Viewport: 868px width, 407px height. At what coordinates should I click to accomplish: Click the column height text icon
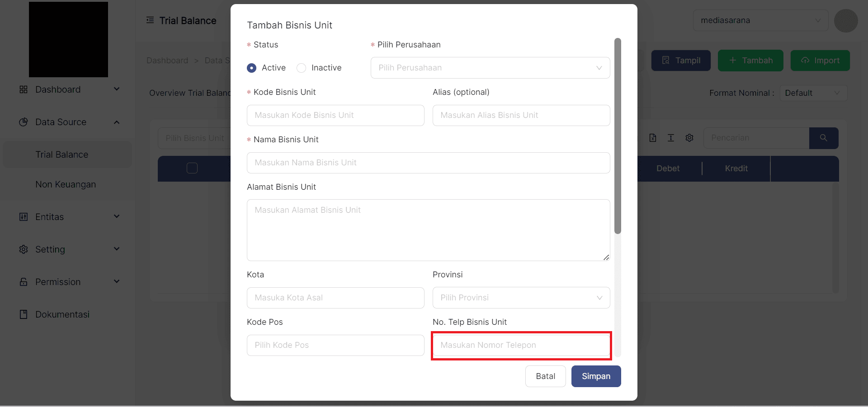(x=671, y=138)
